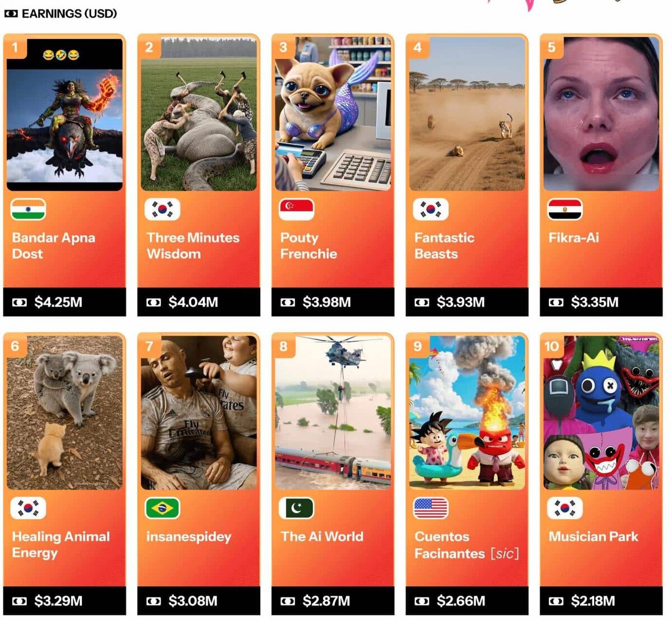The image size is (672, 620).
Task: Open the Bandar Apna Dost thumbnail image
Action: click(x=64, y=114)
